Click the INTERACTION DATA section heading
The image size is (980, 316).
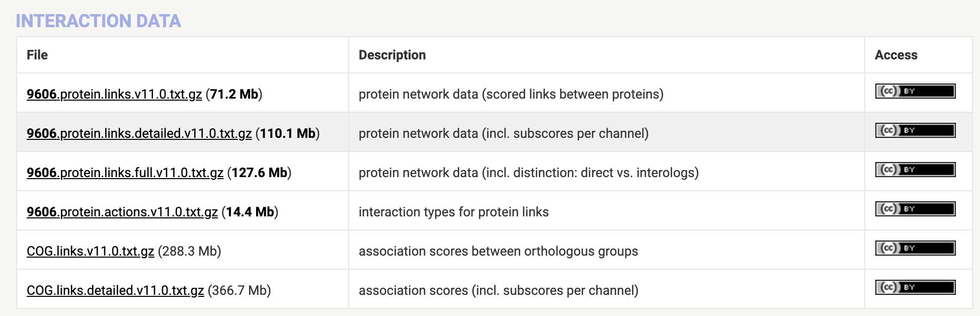pyautogui.click(x=99, y=21)
